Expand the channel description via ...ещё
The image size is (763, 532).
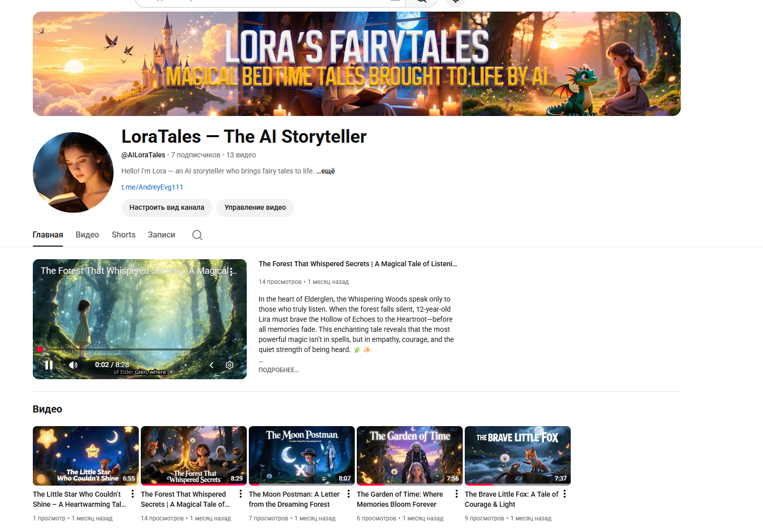325,171
